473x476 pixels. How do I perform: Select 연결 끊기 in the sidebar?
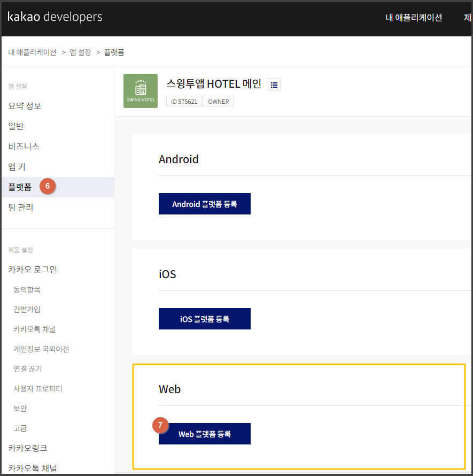(x=28, y=369)
